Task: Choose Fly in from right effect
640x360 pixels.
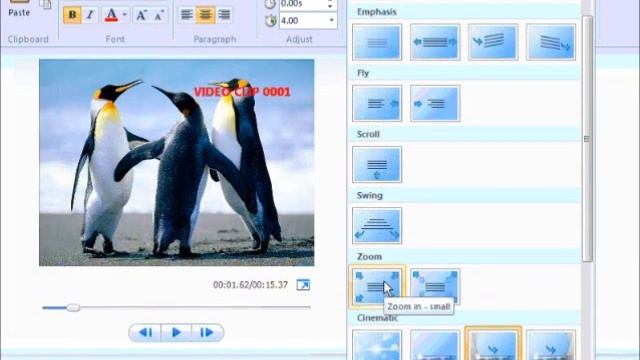Action: tap(377, 103)
